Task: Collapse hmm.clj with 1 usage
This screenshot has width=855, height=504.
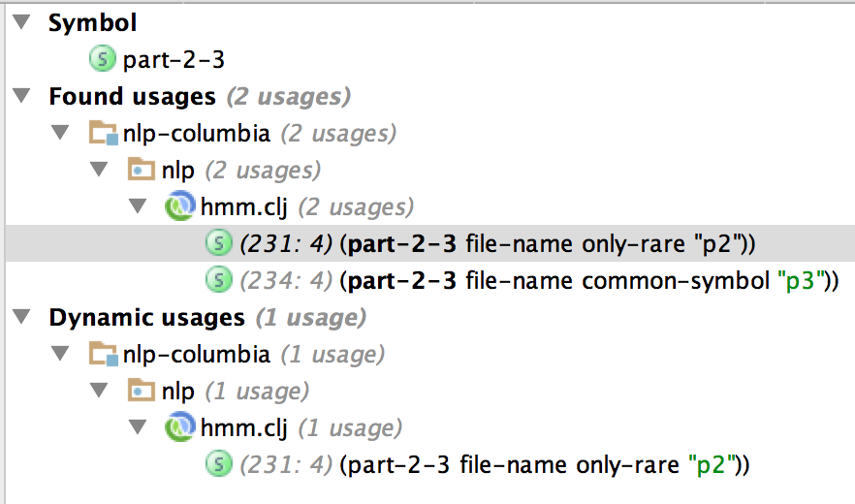Action: (138, 427)
